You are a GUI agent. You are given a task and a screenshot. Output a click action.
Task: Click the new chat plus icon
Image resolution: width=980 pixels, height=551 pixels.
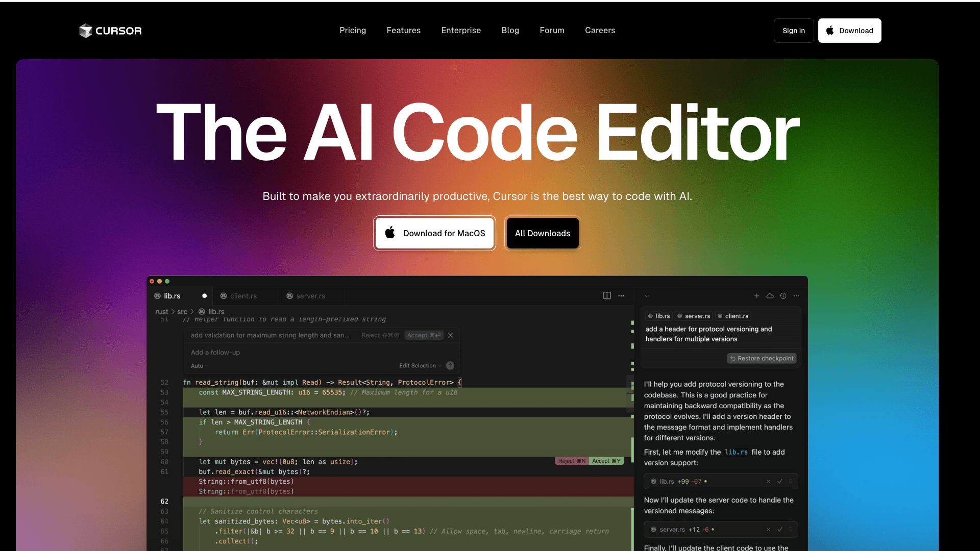pos(756,296)
